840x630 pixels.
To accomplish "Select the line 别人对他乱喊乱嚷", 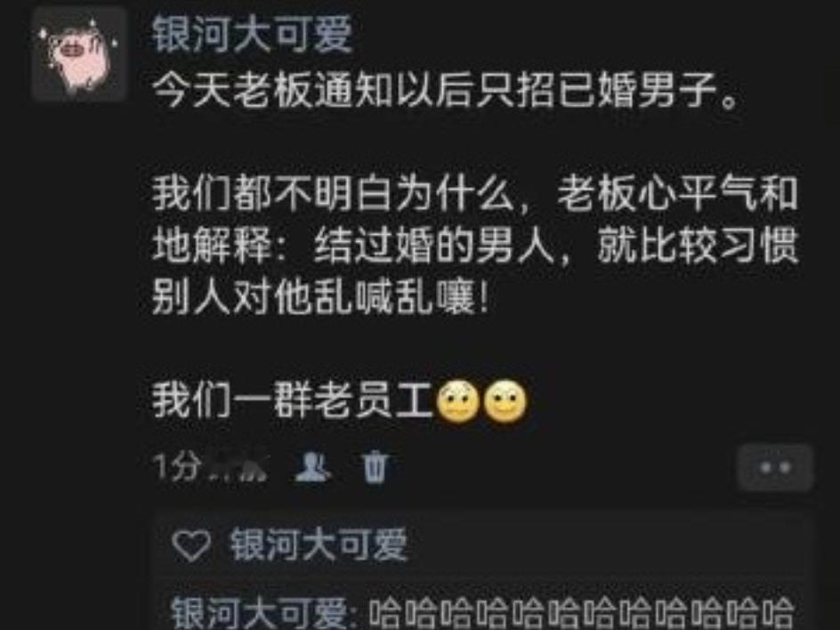I will coord(321,297).
